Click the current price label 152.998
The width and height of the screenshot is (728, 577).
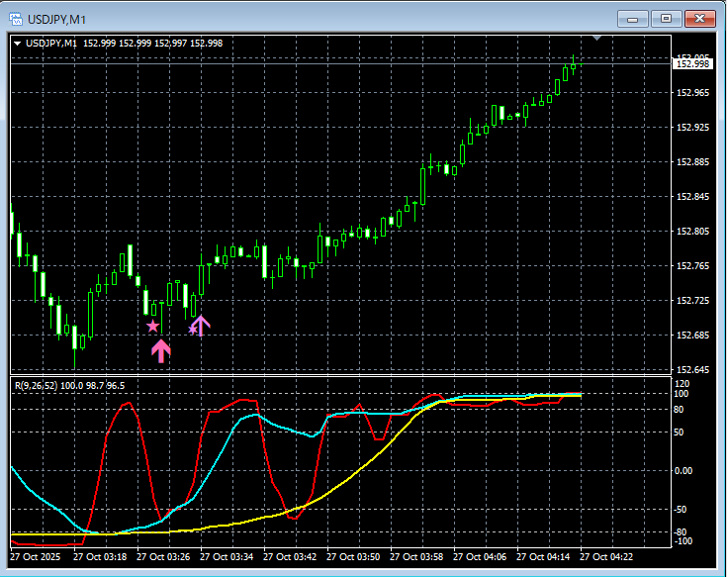pos(692,64)
